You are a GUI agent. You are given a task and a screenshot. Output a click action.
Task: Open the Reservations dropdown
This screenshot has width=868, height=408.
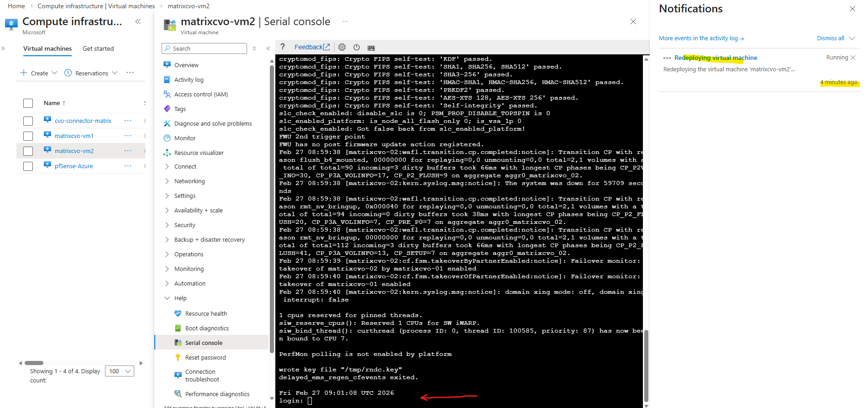pyautogui.click(x=91, y=73)
